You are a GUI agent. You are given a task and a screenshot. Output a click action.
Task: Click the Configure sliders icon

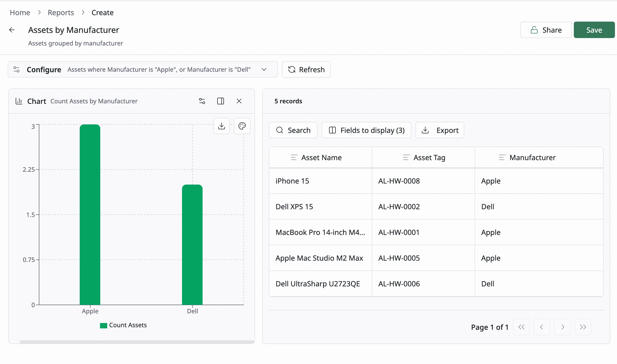click(16, 69)
